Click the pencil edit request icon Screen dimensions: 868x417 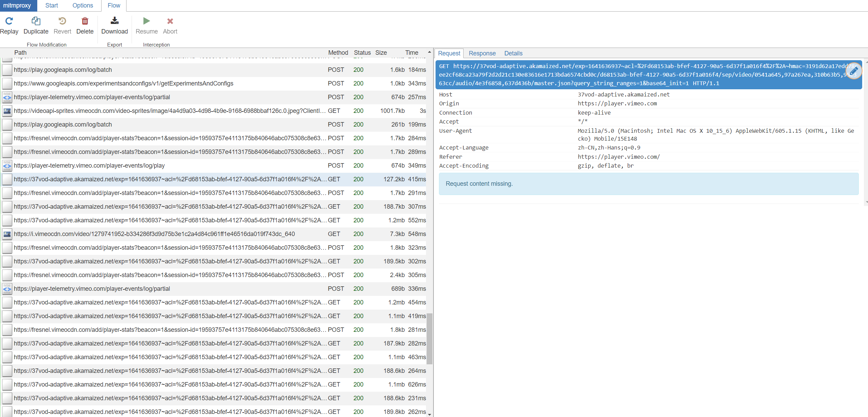[x=854, y=71]
